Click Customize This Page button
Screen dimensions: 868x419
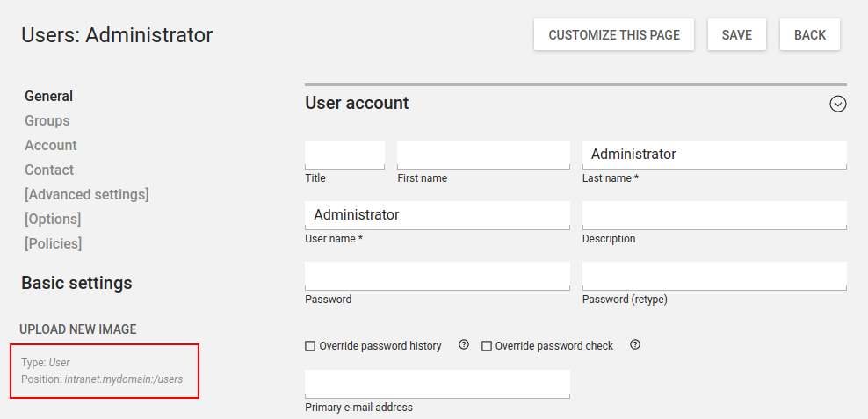[614, 35]
